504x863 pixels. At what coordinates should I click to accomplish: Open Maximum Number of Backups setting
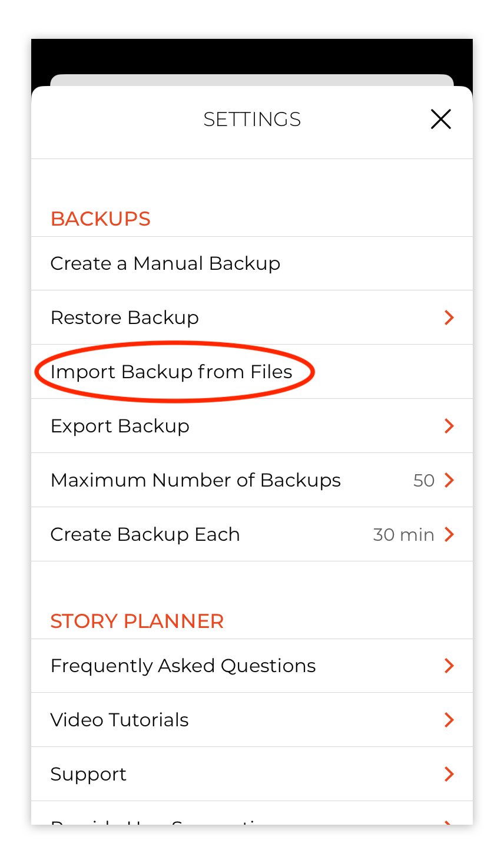pyautogui.click(x=252, y=480)
